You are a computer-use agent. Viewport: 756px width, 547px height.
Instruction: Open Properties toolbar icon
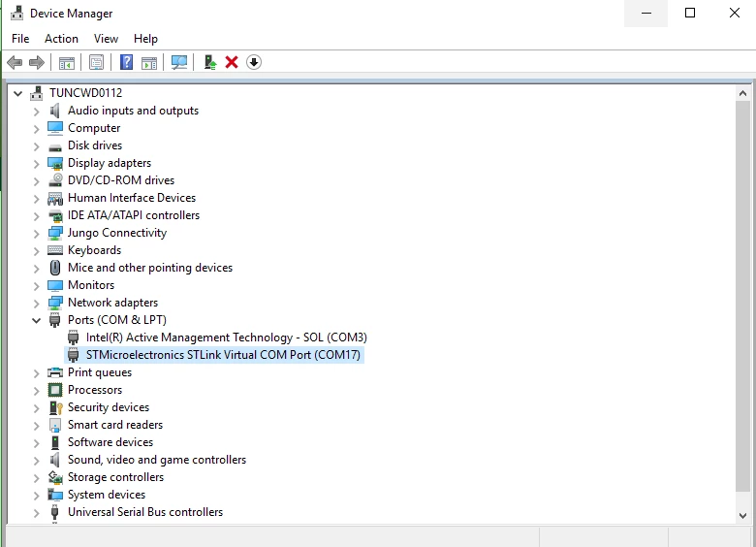pos(96,62)
